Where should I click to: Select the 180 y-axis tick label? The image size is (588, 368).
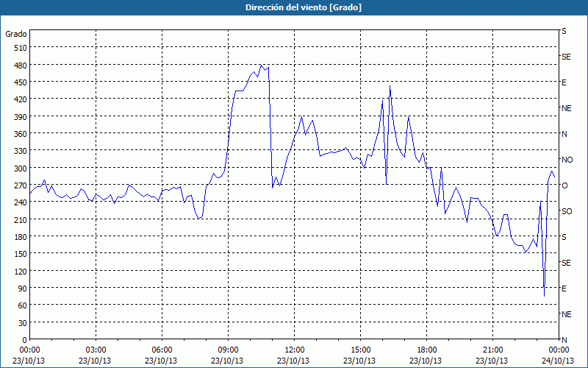(x=21, y=237)
